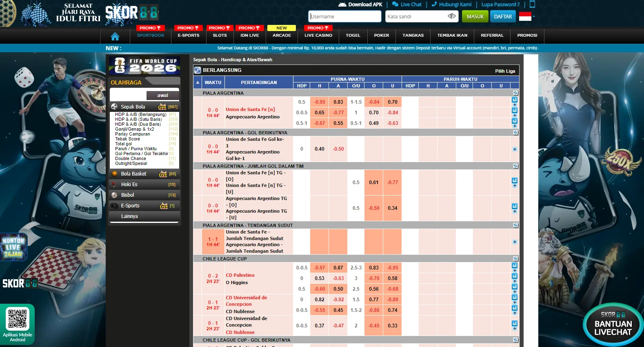
Task: Open the IDN LIVE menu
Action: [x=250, y=36]
